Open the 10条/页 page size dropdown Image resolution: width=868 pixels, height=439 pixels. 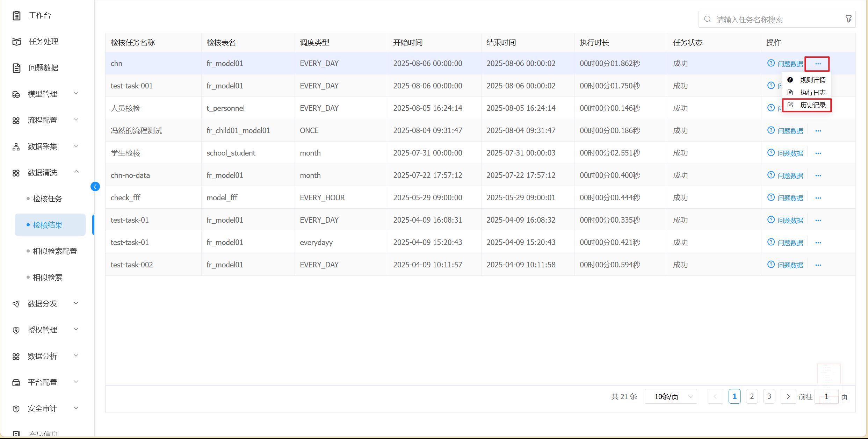(x=671, y=396)
